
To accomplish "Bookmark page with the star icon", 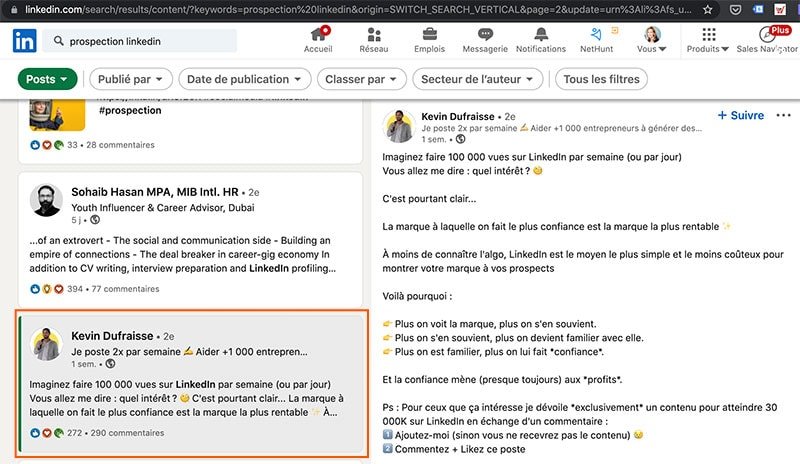I will 707,10.
